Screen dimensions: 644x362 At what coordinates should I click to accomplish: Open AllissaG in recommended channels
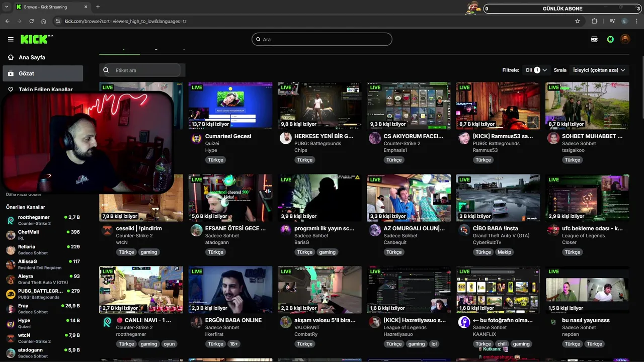[43, 264]
